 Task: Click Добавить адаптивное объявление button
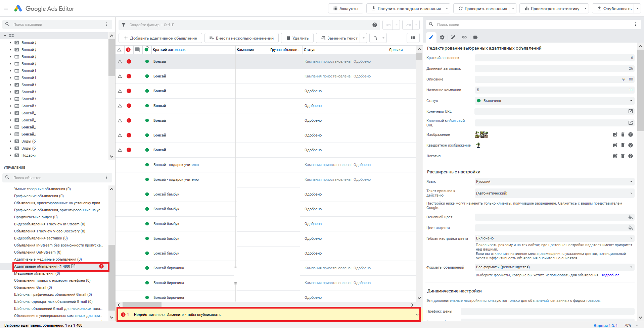(160, 38)
